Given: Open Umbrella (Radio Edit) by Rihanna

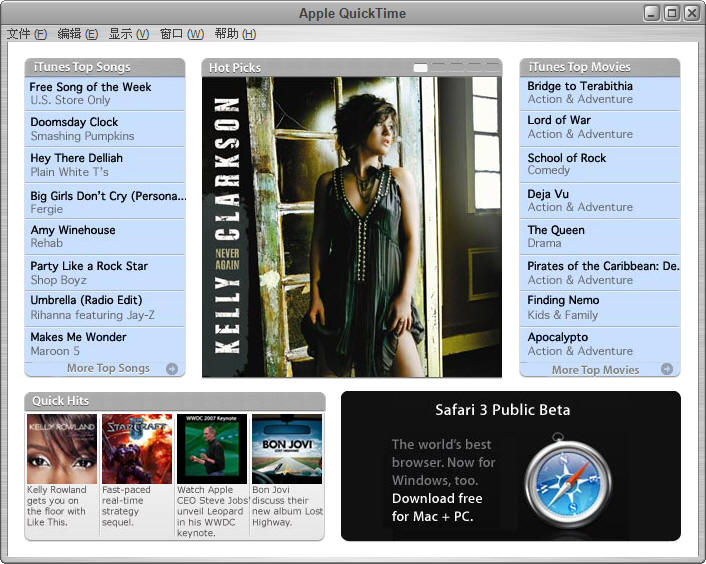Looking at the screenshot, I should [105, 308].
